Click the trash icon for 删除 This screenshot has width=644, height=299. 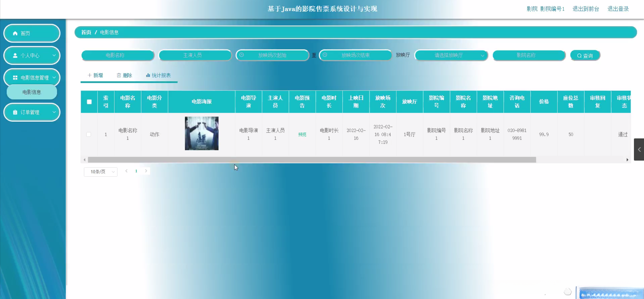coord(119,75)
